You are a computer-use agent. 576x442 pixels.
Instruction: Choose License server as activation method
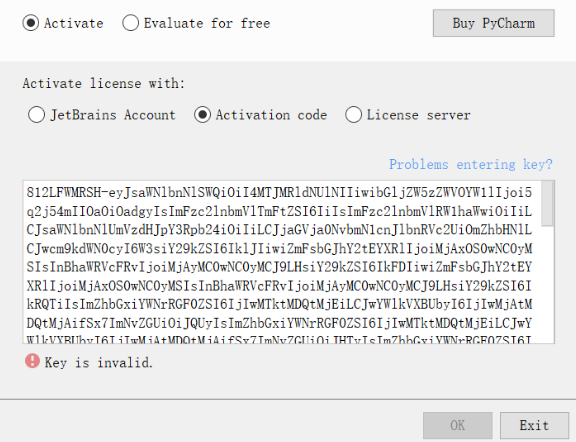point(408,115)
